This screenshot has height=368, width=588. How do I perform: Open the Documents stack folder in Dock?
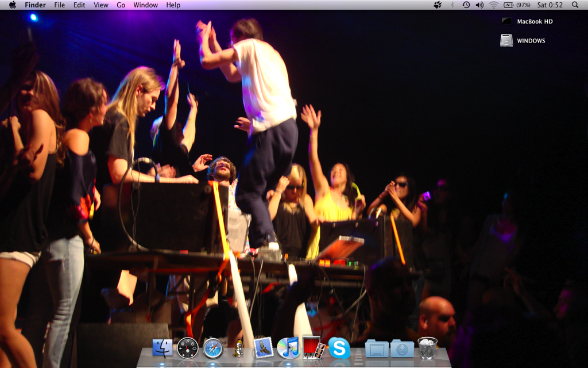pyautogui.click(x=377, y=348)
